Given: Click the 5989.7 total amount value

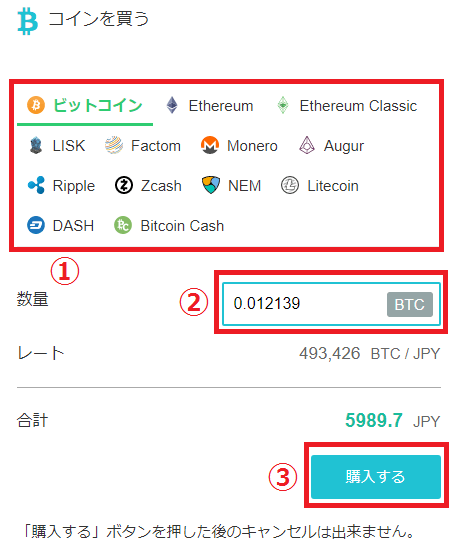Looking at the screenshot, I should (x=374, y=420).
